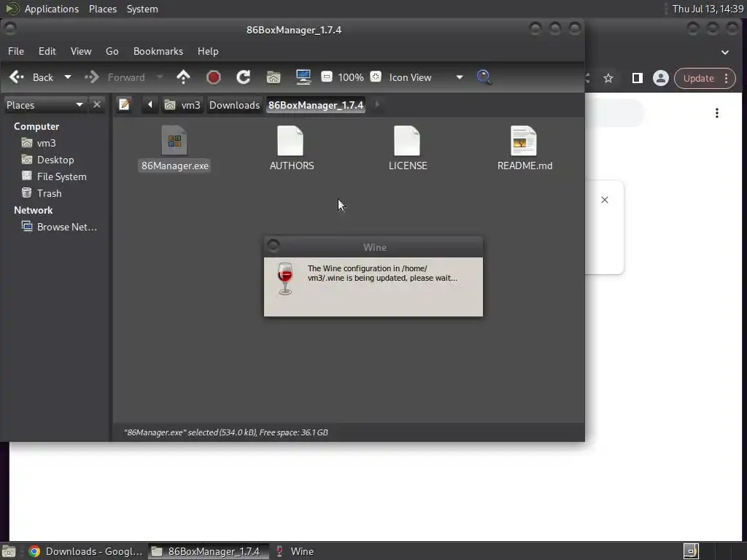Open the Edit menu

point(47,51)
